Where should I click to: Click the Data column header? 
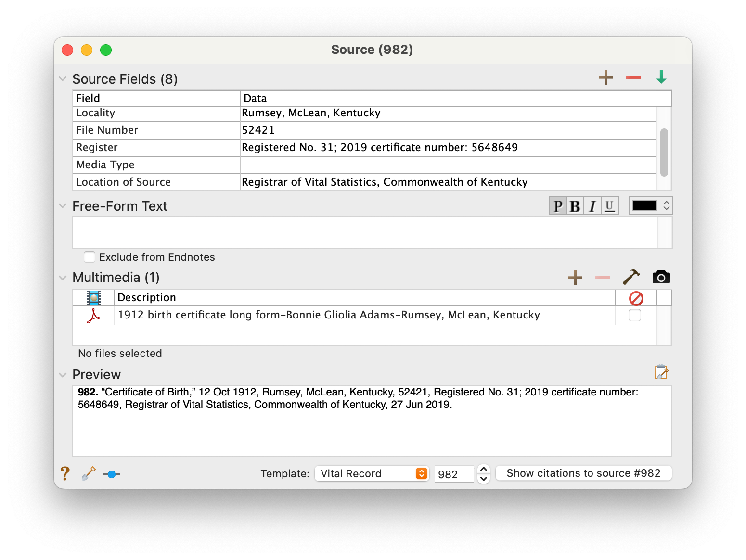tap(456, 98)
